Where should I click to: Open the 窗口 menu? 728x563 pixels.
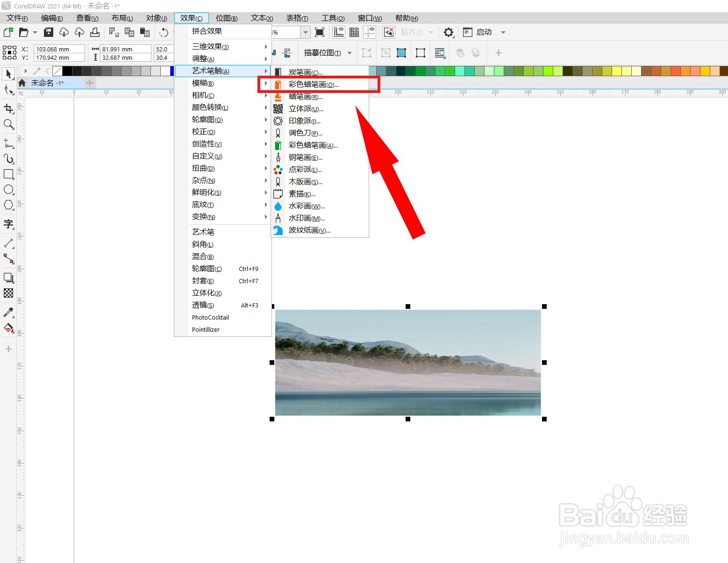370,18
